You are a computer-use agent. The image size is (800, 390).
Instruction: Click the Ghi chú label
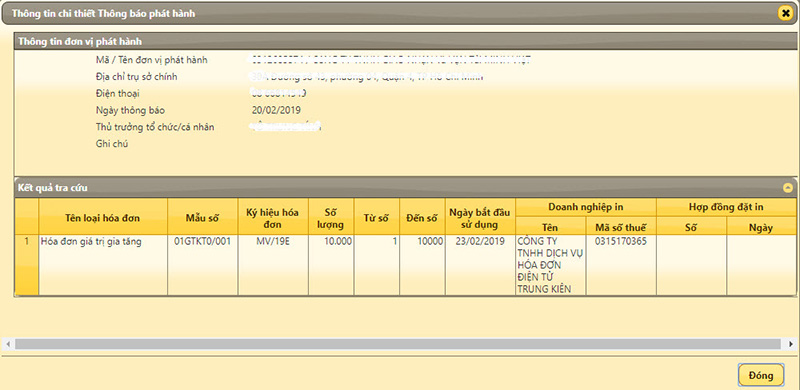[x=112, y=144]
